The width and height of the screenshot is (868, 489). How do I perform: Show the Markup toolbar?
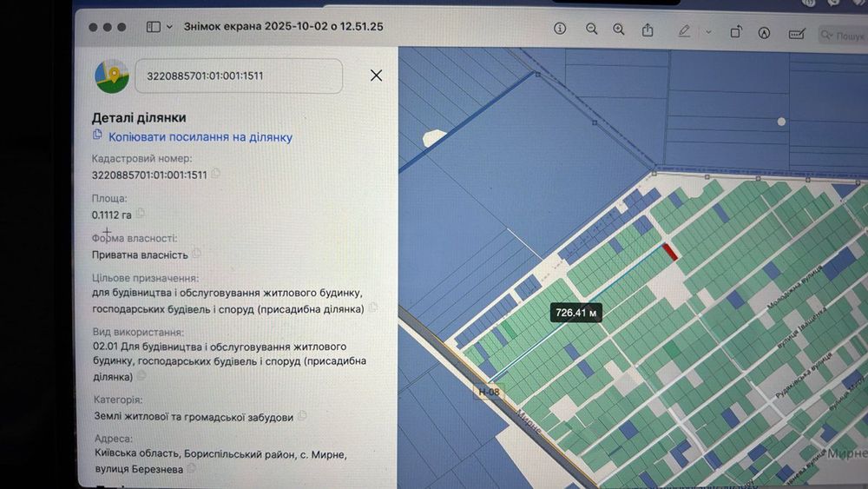pyautogui.click(x=764, y=33)
